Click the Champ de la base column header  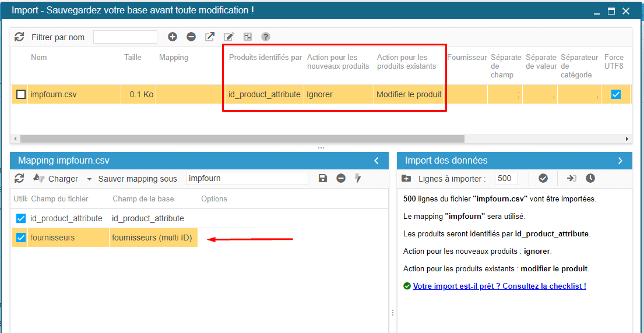(143, 199)
